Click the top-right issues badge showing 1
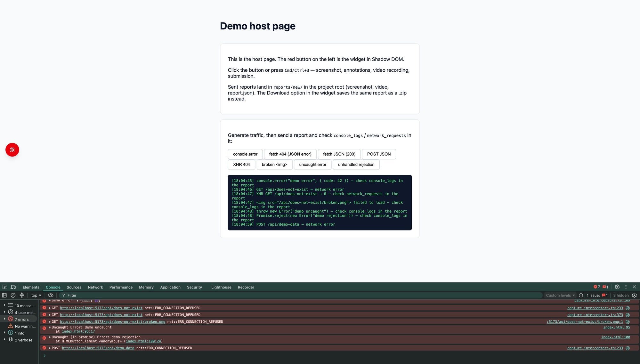The image size is (640, 364). point(605,287)
